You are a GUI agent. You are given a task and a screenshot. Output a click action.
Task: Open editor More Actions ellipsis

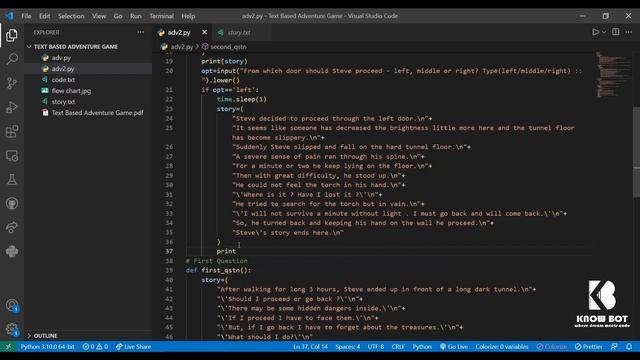(x=629, y=32)
